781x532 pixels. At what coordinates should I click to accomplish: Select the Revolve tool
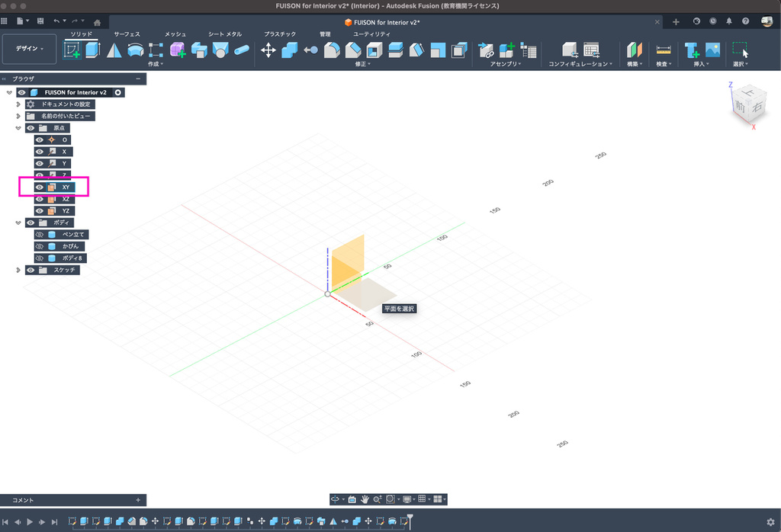[114, 50]
